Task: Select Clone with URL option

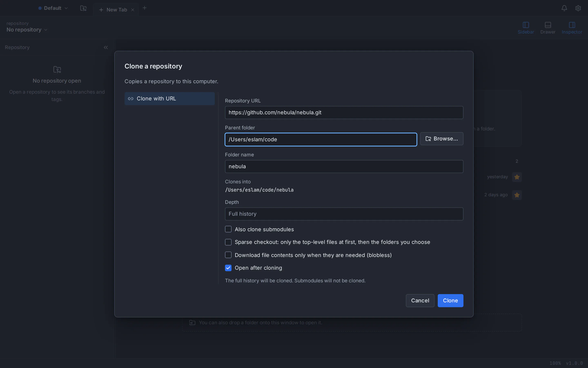Action: [170, 99]
